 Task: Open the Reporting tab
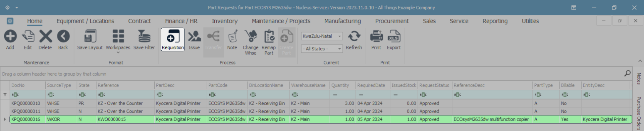pyautogui.click(x=495, y=21)
